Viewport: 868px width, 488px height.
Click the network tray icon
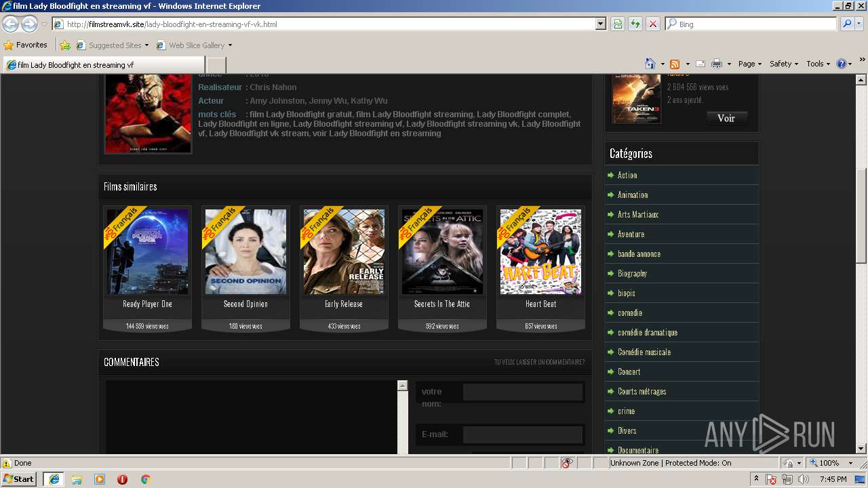(x=787, y=479)
